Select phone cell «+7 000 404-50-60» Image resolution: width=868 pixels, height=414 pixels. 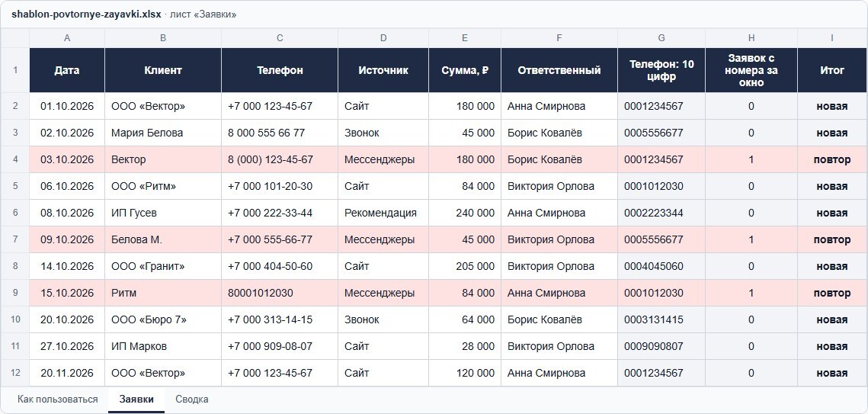(x=280, y=266)
